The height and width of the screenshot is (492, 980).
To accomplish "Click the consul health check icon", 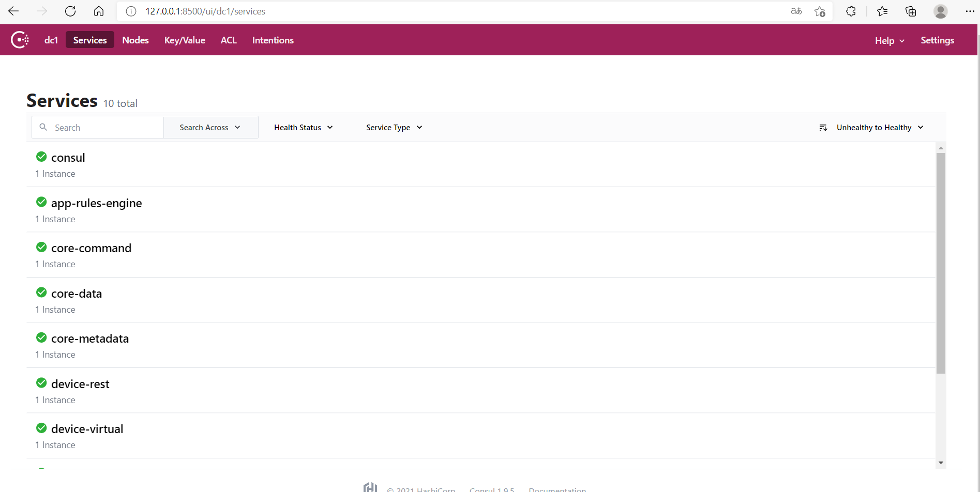I will pos(41,157).
